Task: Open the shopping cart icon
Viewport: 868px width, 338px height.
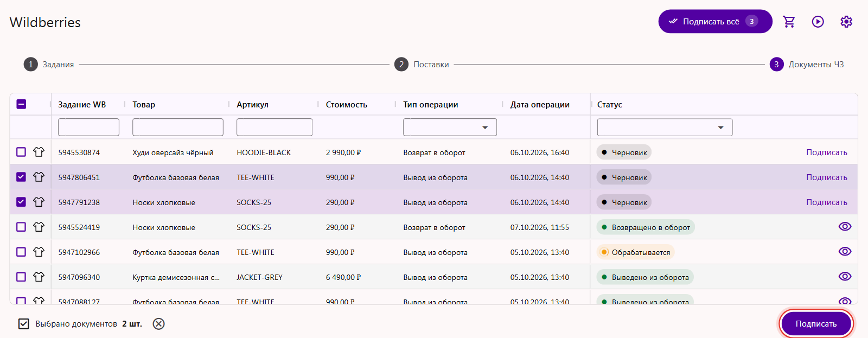Action: [789, 22]
